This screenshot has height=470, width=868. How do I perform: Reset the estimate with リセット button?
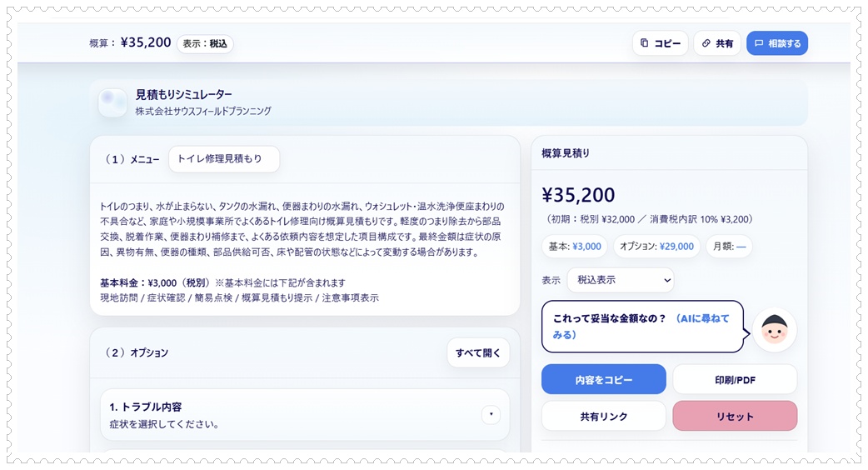click(735, 417)
